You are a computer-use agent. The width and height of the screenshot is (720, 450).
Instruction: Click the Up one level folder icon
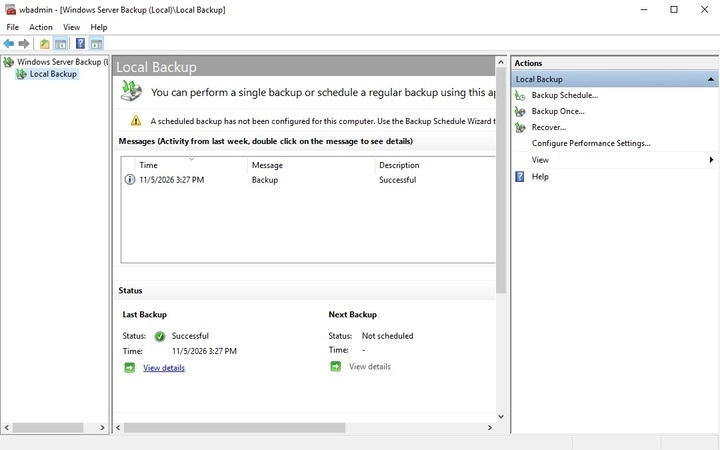45,44
